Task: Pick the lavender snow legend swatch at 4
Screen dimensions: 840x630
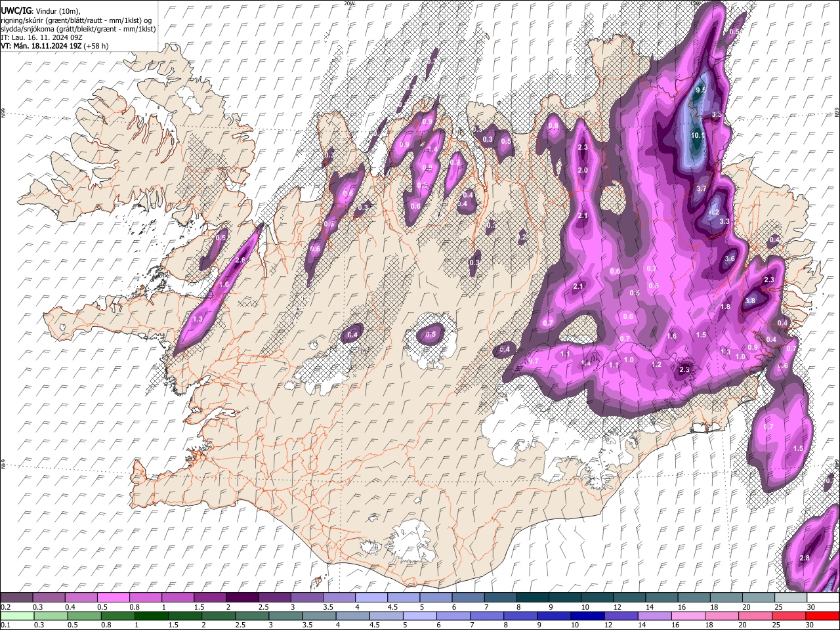Action: (x=371, y=597)
